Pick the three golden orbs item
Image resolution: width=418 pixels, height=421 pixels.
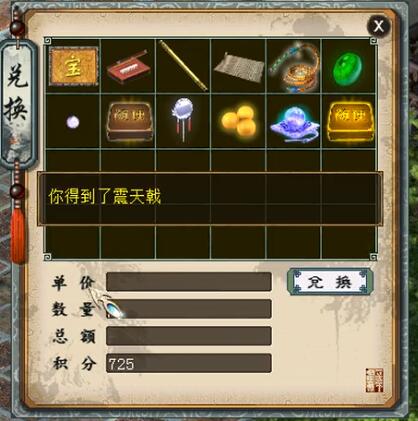pyautogui.click(x=239, y=122)
